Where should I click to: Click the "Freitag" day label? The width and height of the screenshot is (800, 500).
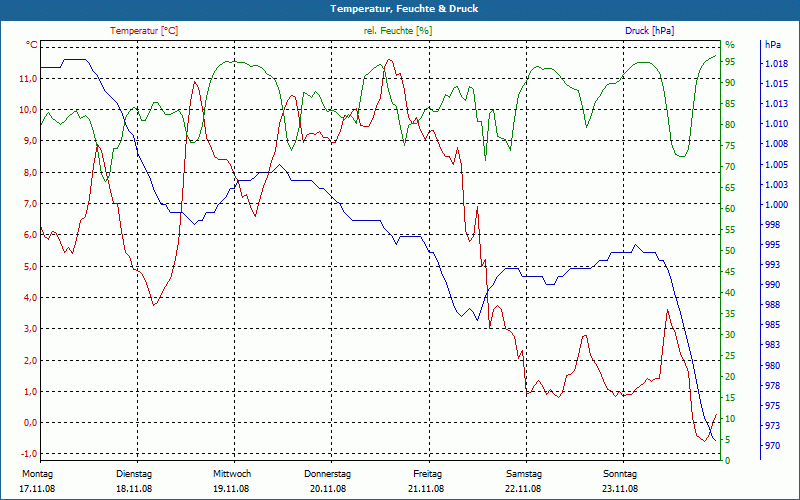click(428, 474)
